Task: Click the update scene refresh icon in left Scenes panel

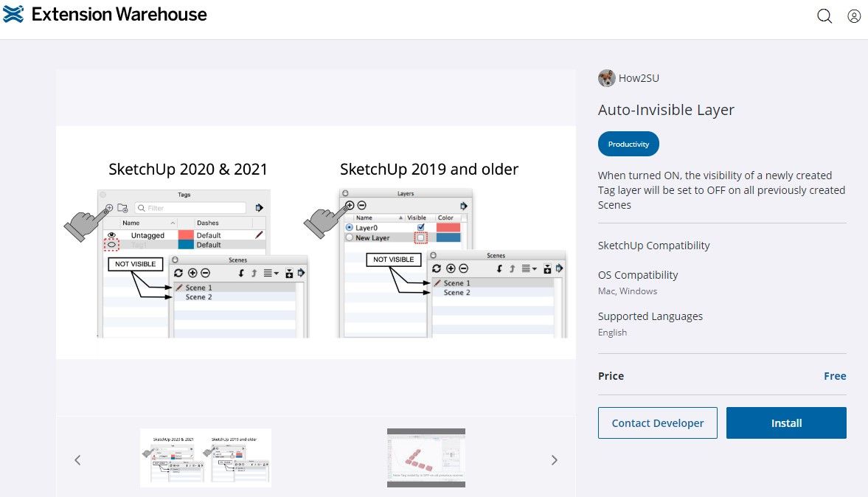Action: click(x=178, y=273)
